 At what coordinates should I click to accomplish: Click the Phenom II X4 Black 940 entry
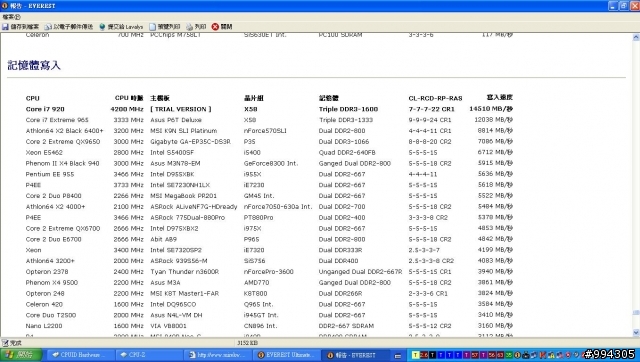click(x=62, y=163)
